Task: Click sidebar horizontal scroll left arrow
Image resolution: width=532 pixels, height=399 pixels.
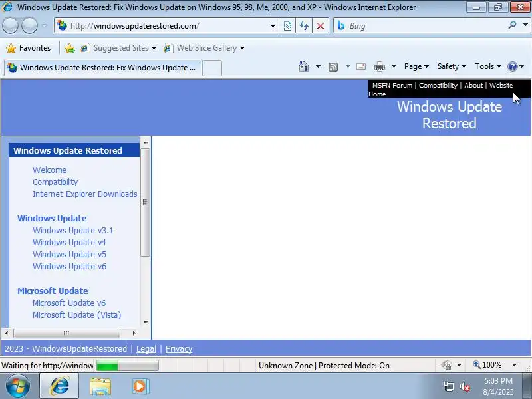Action: [x=7, y=333]
